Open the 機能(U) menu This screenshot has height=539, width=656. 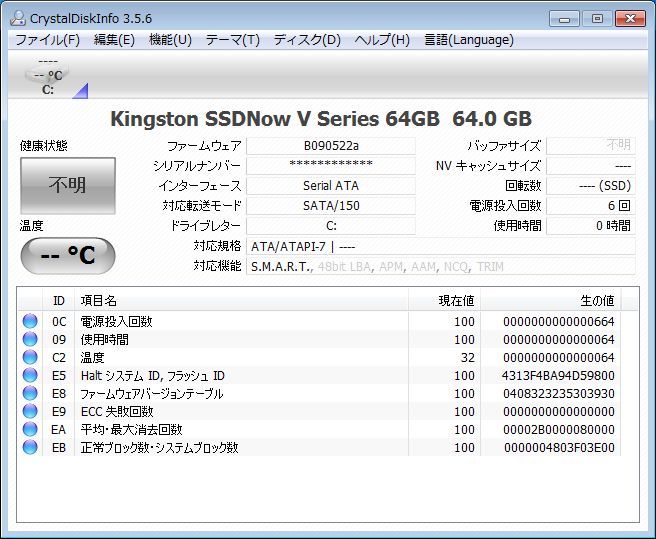pyautogui.click(x=170, y=40)
